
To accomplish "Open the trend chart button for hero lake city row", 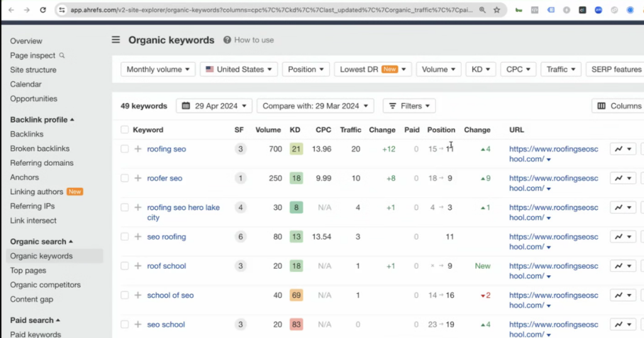I will (x=623, y=207).
